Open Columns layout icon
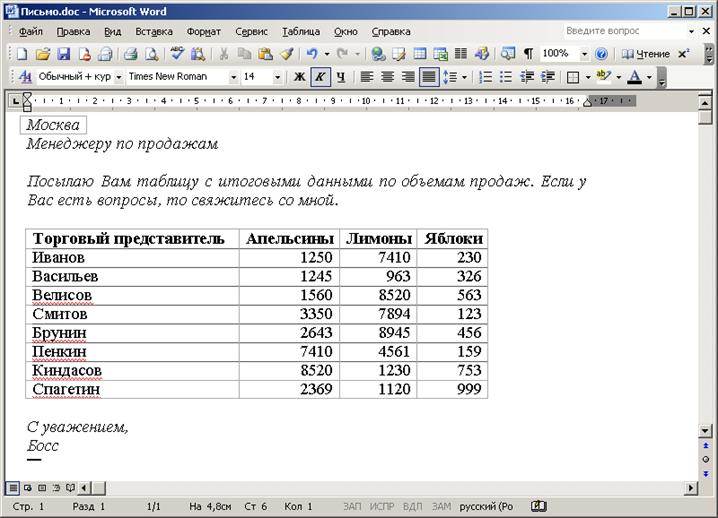 pyautogui.click(x=461, y=54)
